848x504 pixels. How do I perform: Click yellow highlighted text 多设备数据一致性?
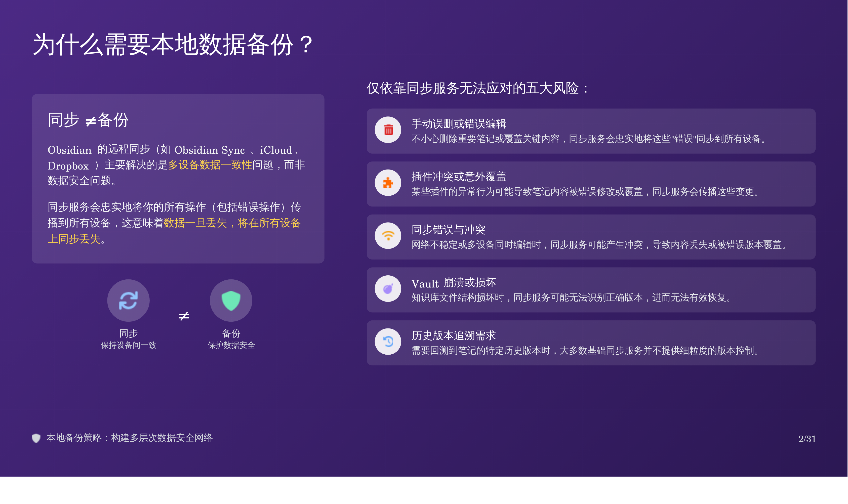210,165
